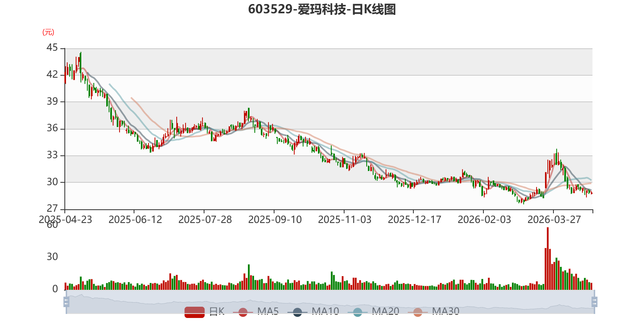Hide the MA10 moving average line
The height and width of the screenshot is (322, 644).
[x=313, y=312]
